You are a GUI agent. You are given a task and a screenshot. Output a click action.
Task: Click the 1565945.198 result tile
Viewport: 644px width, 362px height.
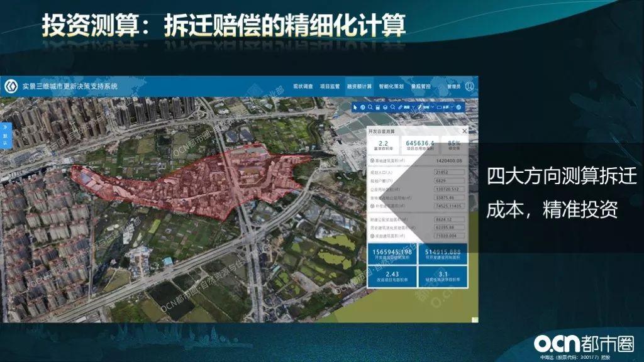[392, 254]
